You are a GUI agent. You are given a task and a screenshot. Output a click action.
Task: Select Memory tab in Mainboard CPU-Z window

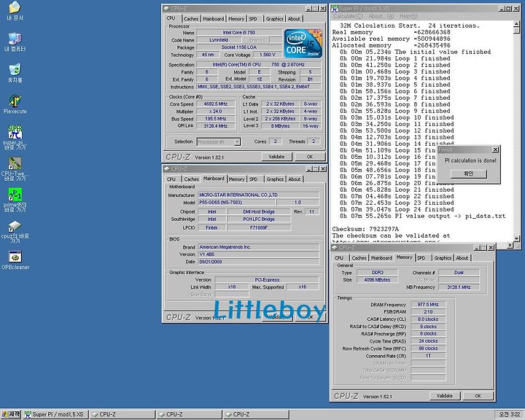point(236,179)
